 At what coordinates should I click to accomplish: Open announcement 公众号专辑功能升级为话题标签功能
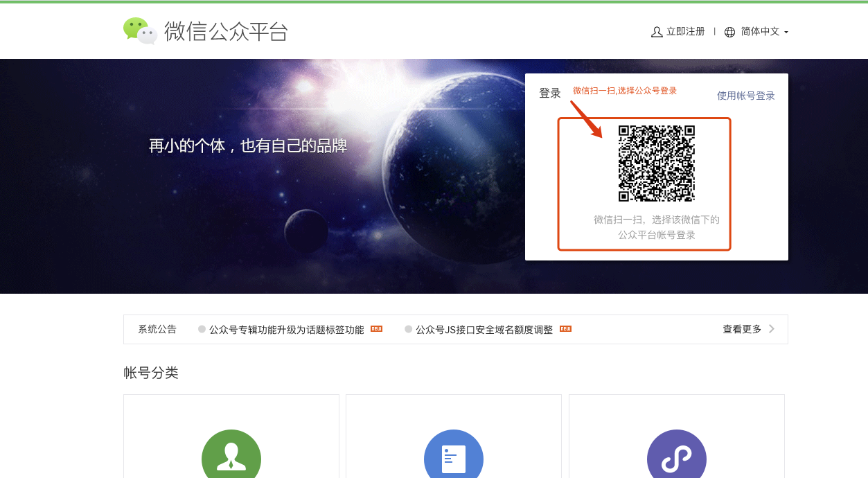pyautogui.click(x=287, y=330)
